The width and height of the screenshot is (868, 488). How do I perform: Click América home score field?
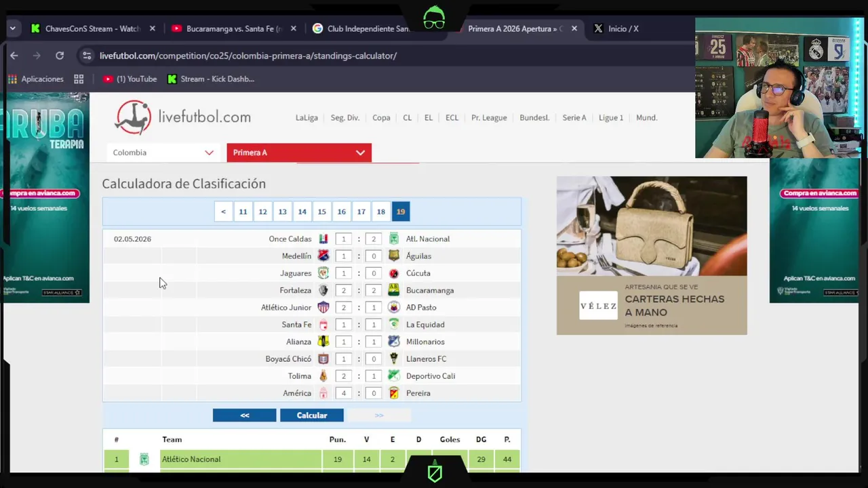pos(344,393)
